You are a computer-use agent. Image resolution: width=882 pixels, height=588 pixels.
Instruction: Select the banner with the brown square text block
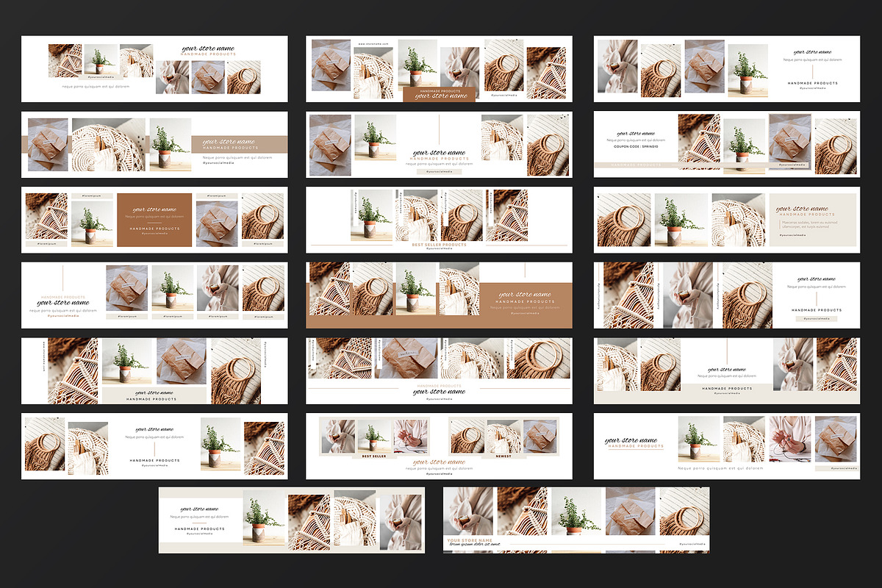(154, 220)
